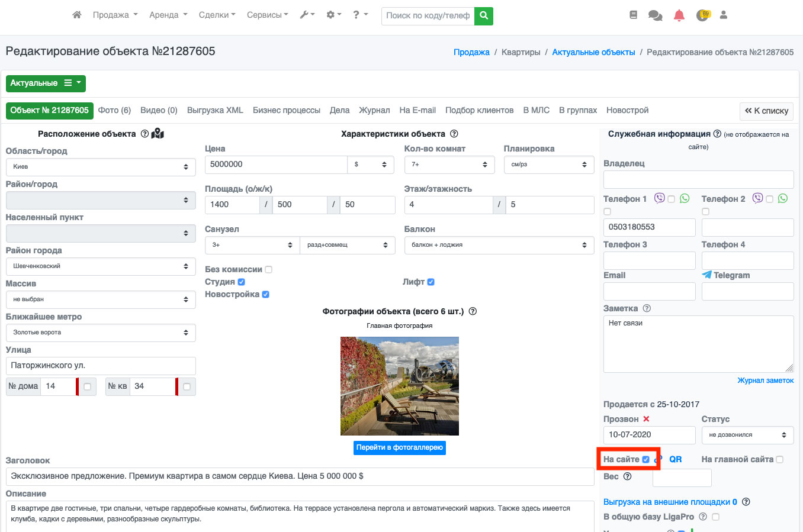Expand the Кол-во комнат dropdown
803x532 pixels.
(x=449, y=165)
